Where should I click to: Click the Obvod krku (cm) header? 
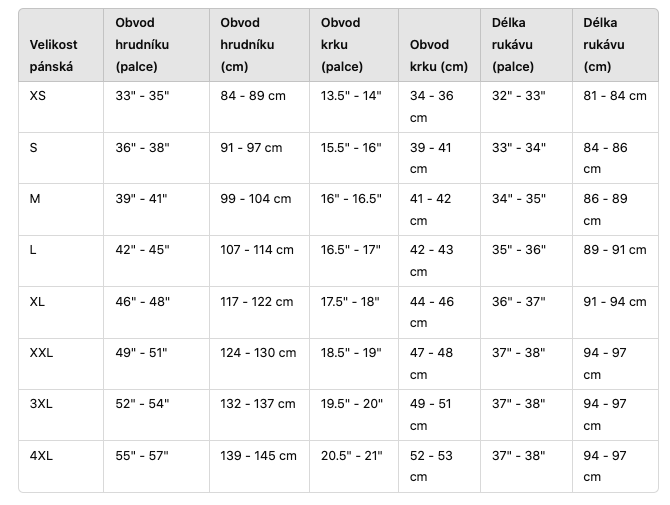point(438,56)
